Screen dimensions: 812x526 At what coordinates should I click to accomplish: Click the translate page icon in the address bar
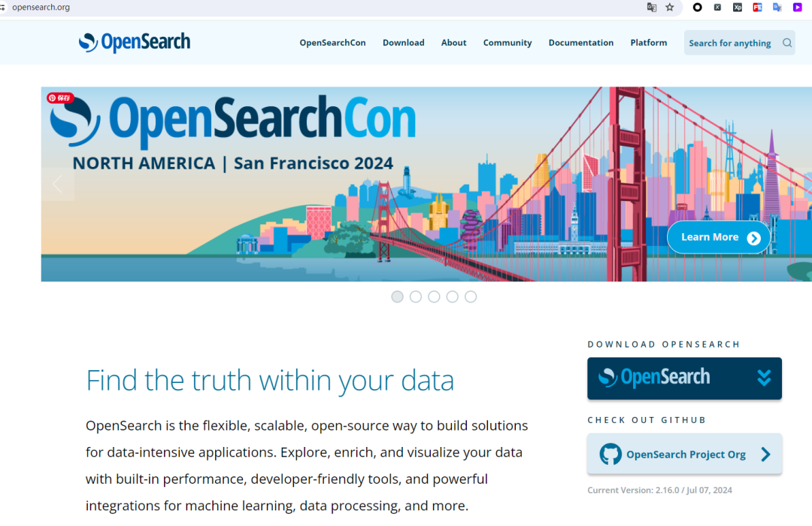651,8
